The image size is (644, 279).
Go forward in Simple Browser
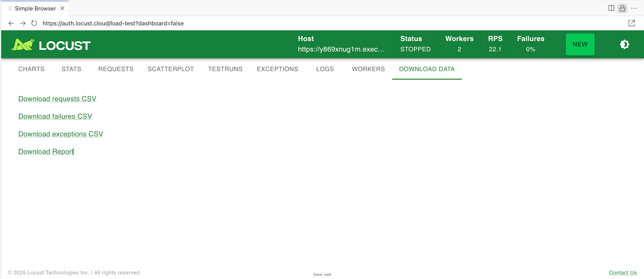(x=23, y=23)
